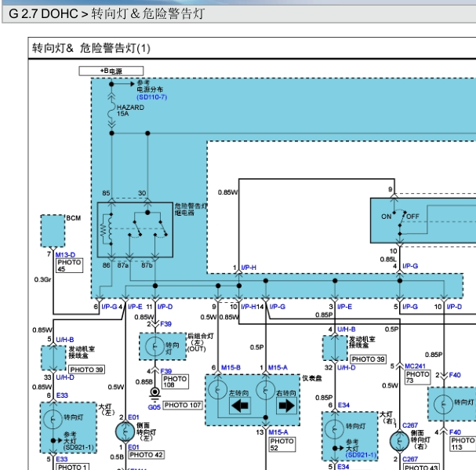Image resolution: width=476 pixels, height=470 pixels.
Task: Open the PHOTO 107 box
Action: pos(183,406)
